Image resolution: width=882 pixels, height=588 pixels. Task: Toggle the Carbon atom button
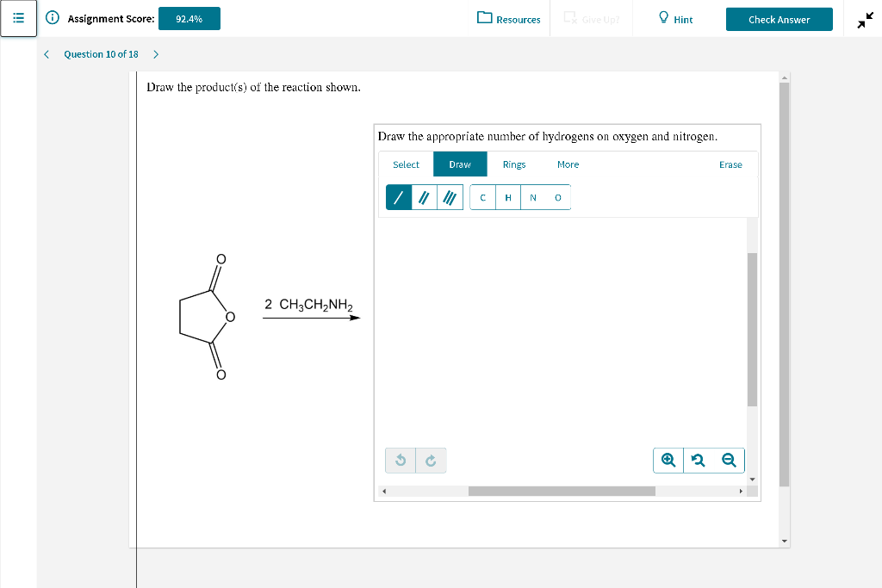click(482, 197)
